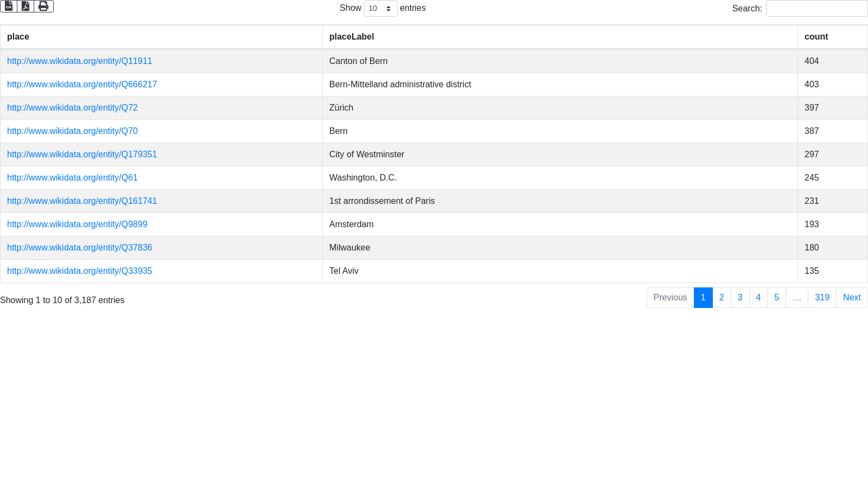Screen dimensions: 868x488
Task: Open the Q11911 Wikidata entity link
Action: [x=79, y=61]
